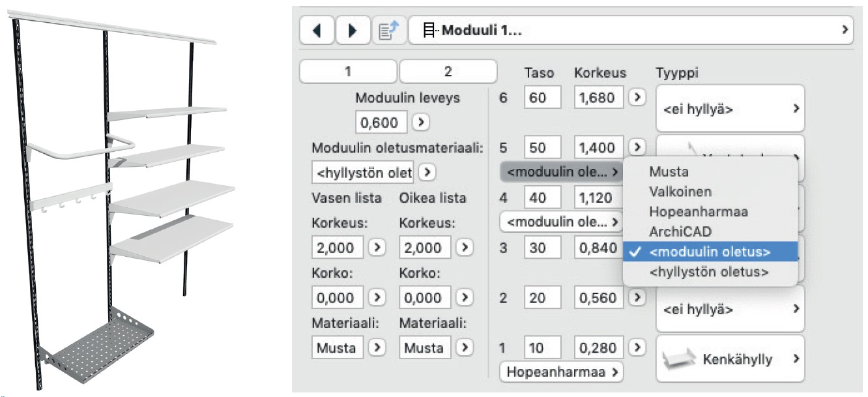Go to previous parameter page arrow
The height and width of the screenshot is (397, 868).
317,30
